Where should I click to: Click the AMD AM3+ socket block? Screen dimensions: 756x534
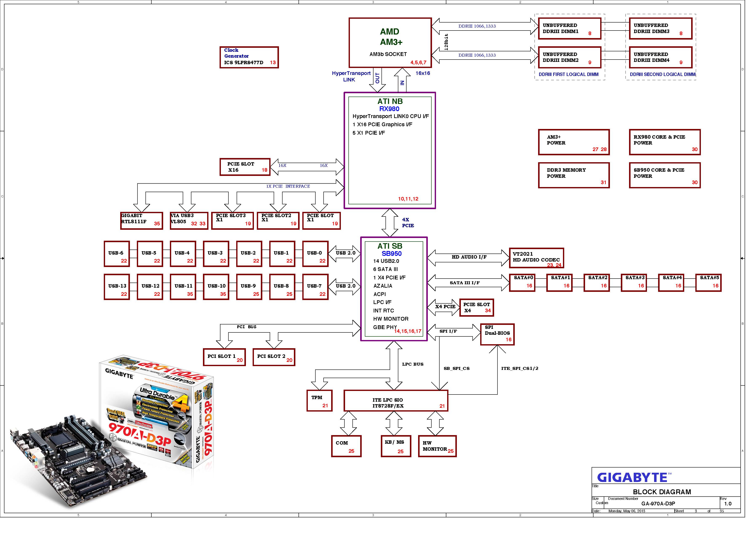(x=390, y=43)
